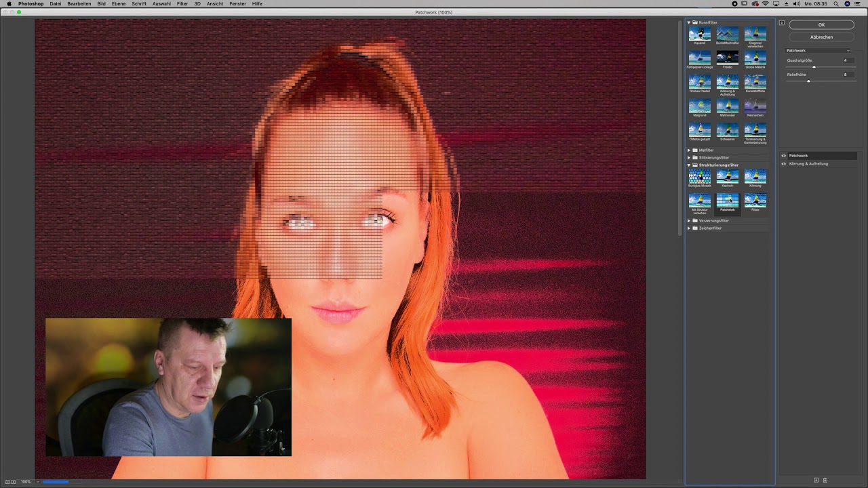Collapse the Strukturierungsfilter folder
868x488 pixels.
coord(689,165)
